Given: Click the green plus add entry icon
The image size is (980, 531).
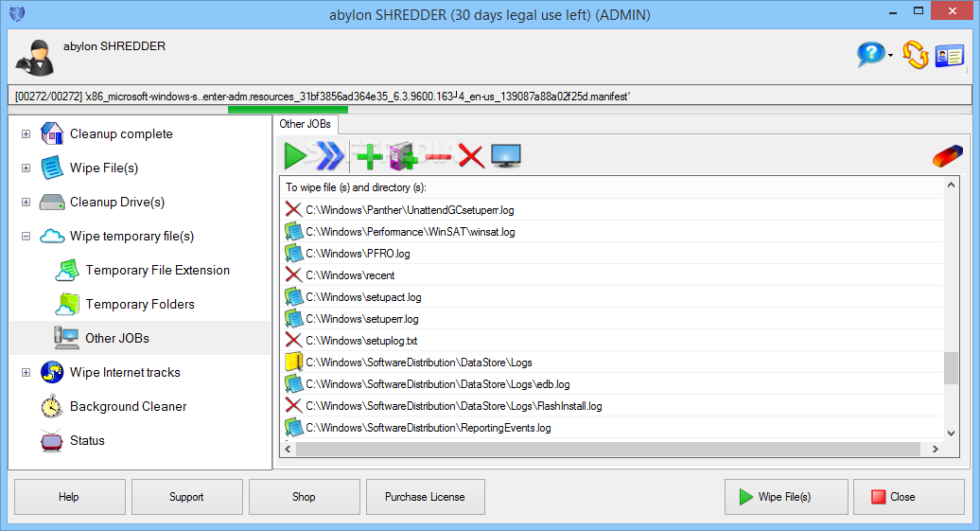Looking at the screenshot, I should 370,156.
